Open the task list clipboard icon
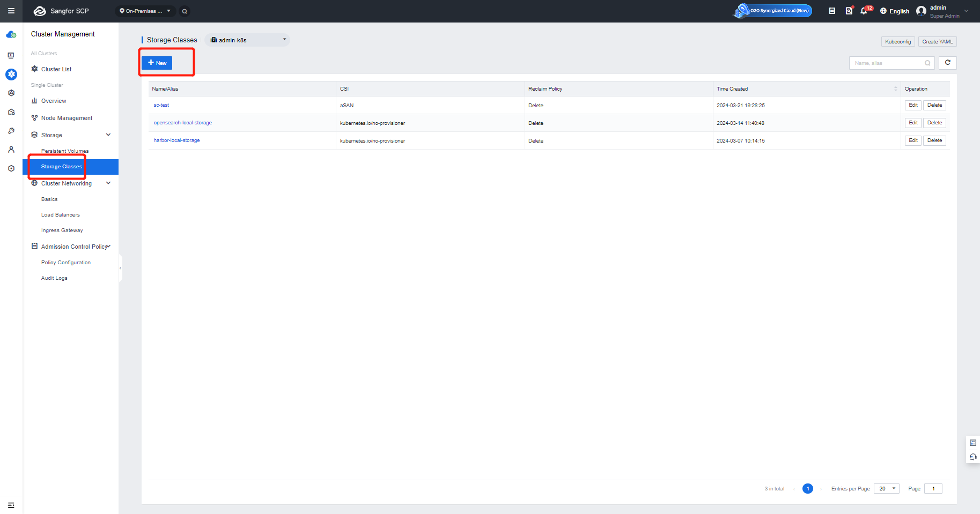Image resolution: width=980 pixels, height=514 pixels. click(832, 11)
